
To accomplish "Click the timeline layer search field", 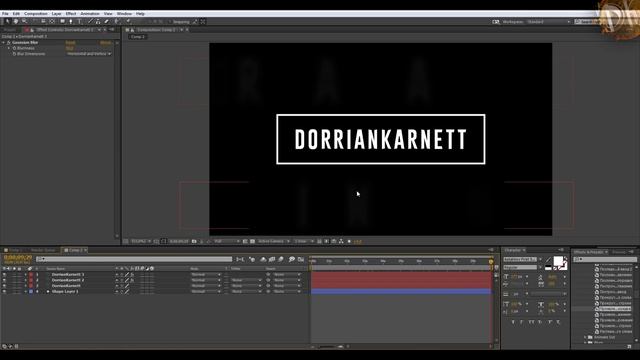I will [134, 259].
